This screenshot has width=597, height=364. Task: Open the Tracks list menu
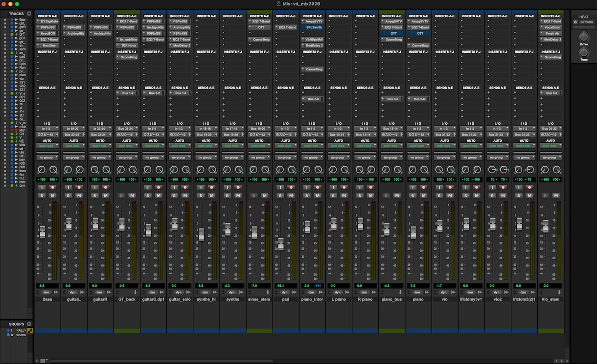29,14
